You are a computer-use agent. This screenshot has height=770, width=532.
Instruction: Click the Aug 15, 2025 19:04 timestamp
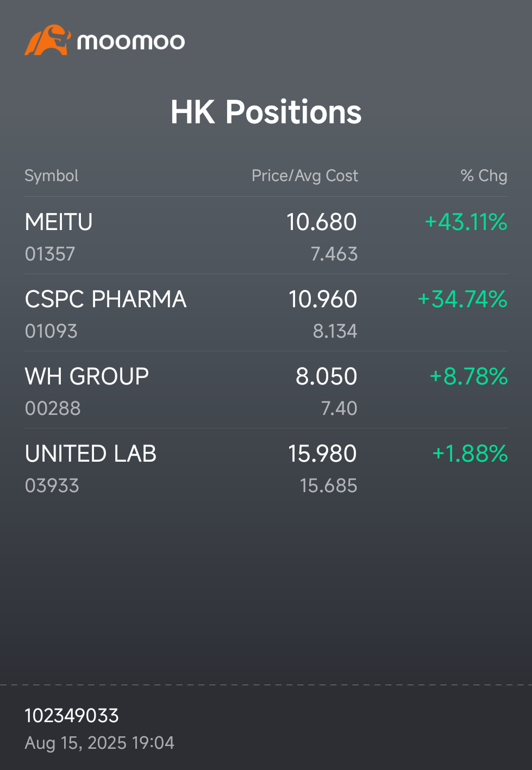99,743
